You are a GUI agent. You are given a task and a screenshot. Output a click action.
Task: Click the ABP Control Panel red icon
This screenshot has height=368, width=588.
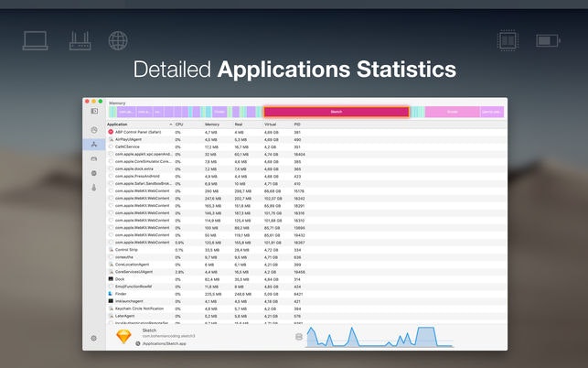[x=111, y=132]
